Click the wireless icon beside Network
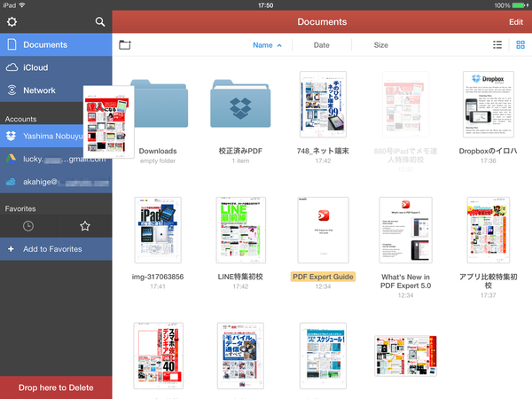532x399 pixels. click(x=12, y=90)
